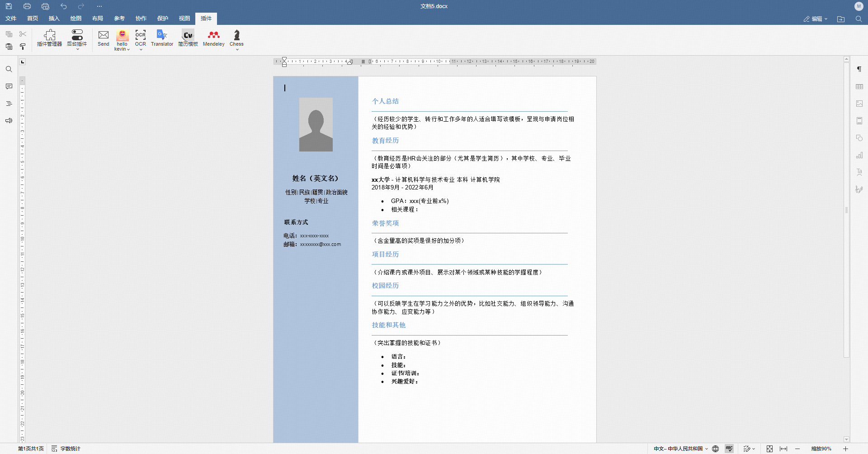
Task: Click the Cut scissors icon
Action: (x=23, y=34)
